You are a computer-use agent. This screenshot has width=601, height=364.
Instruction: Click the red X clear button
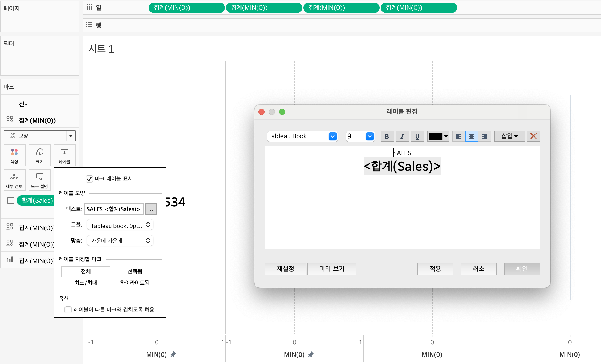(533, 136)
